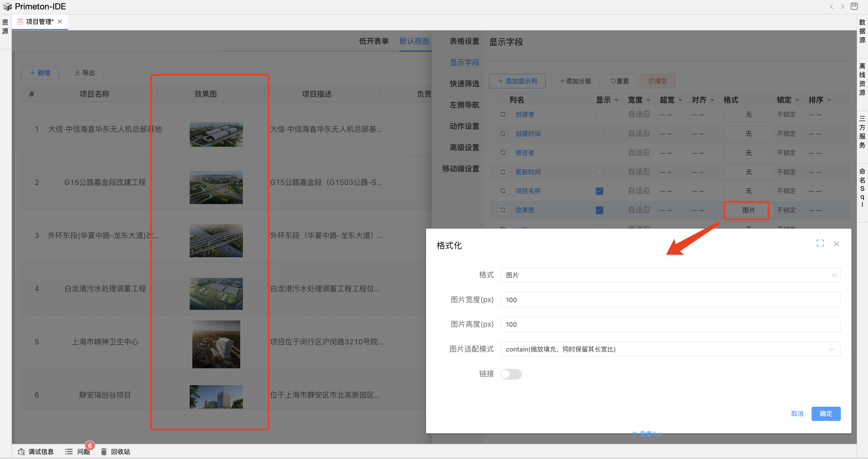Click refresh icon beside 效果图 row
This screenshot has width=868, height=459.
(503, 210)
